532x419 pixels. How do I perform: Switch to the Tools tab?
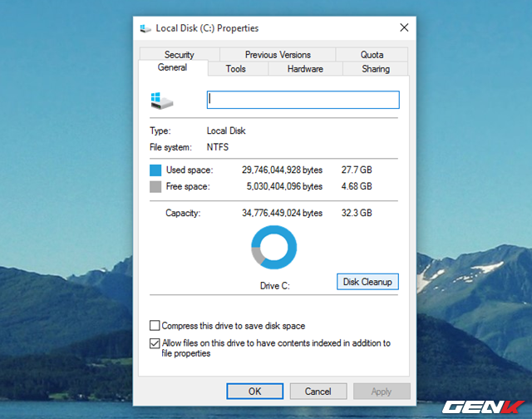pyautogui.click(x=236, y=69)
